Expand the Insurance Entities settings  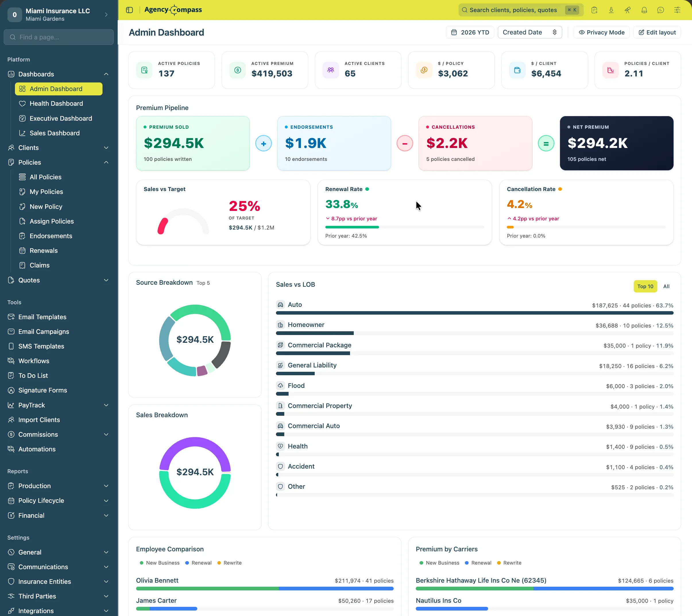coord(59,582)
